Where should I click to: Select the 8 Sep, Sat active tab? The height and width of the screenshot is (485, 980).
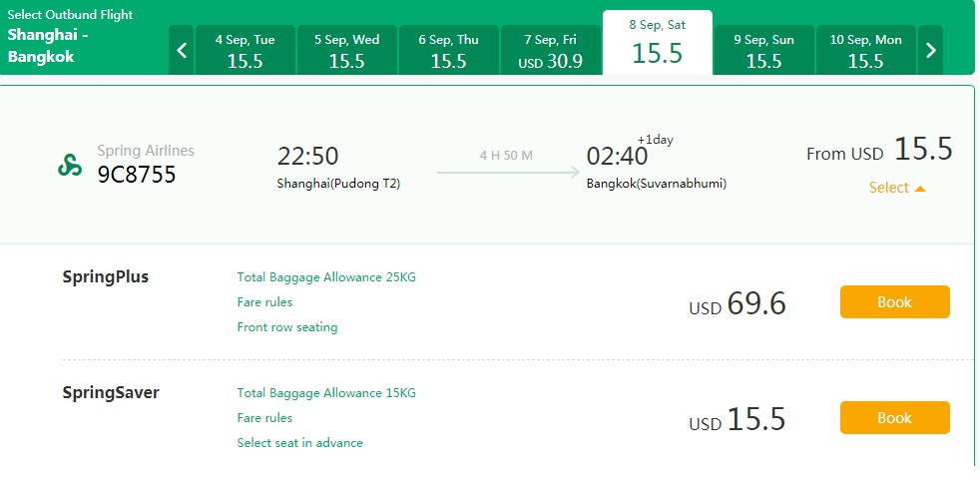click(658, 43)
